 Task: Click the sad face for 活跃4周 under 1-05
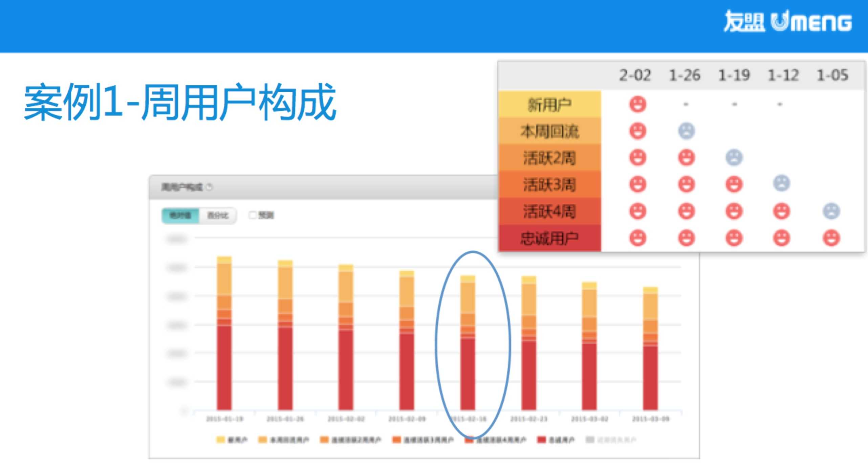(831, 211)
